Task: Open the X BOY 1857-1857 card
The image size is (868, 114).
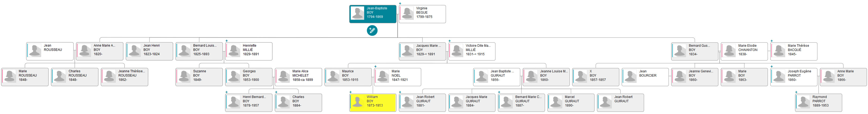Action: pos(595,77)
